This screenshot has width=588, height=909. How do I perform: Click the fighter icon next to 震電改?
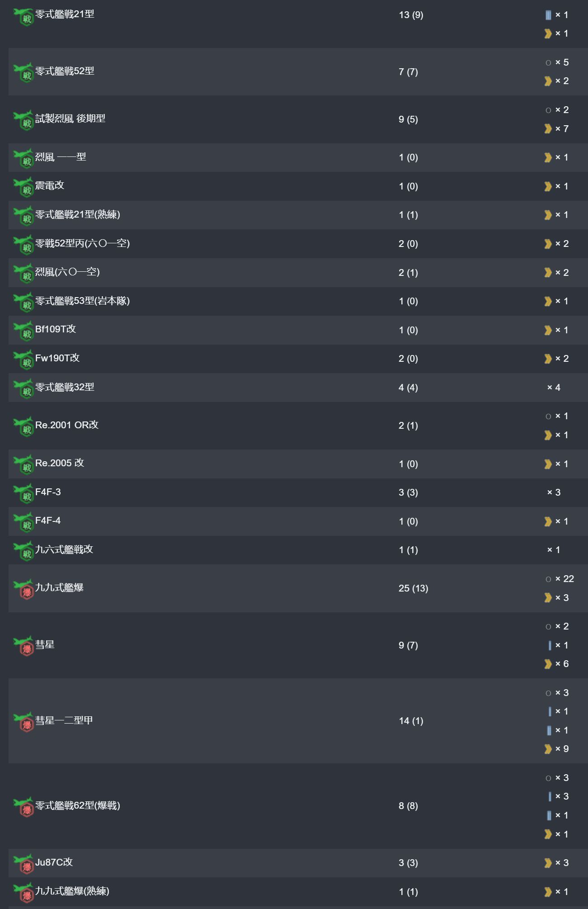click(x=24, y=187)
